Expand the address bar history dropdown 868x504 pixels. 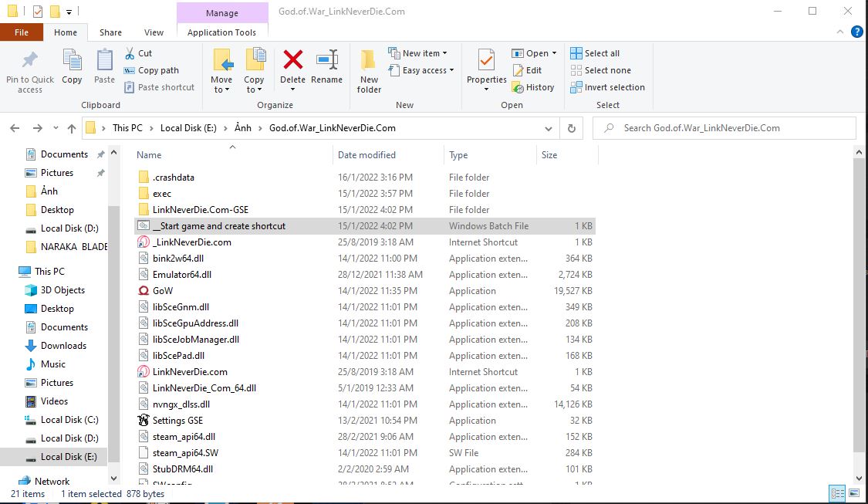pos(548,129)
